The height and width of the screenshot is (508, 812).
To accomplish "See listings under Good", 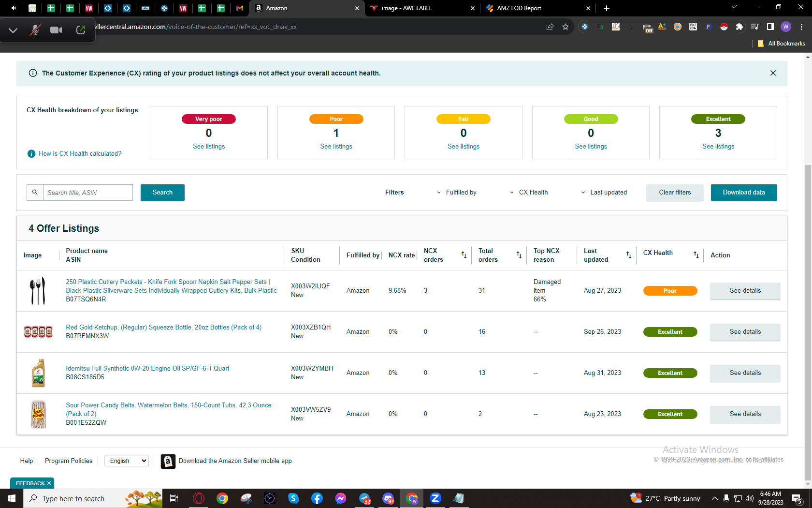I will pos(591,147).
